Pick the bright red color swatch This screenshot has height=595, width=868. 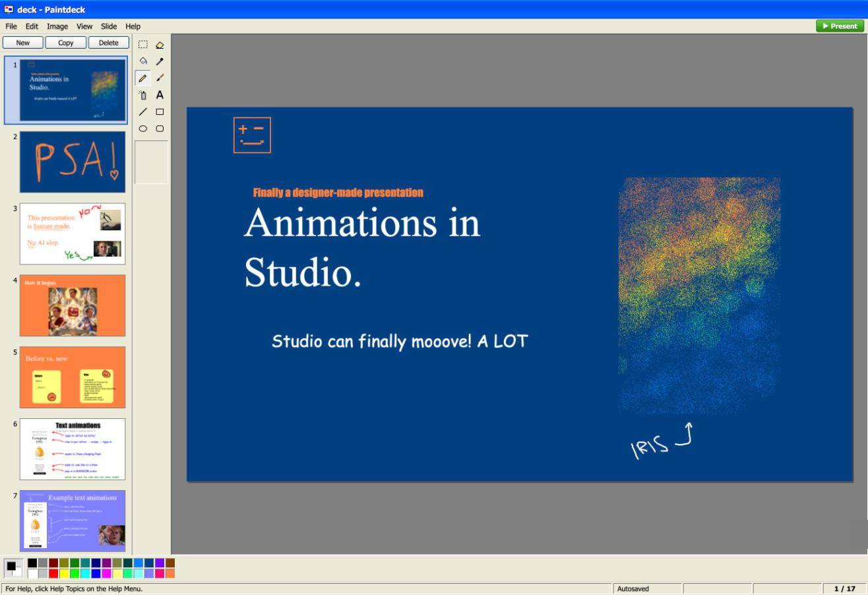[x=53, y=573]
